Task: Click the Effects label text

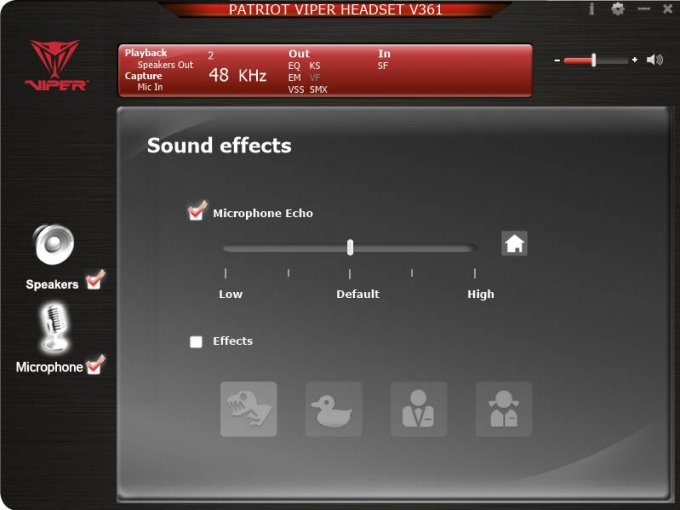Action: 233,341
